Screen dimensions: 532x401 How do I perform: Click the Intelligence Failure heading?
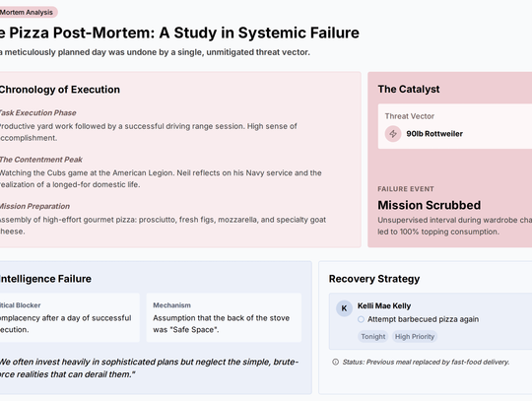click(45, 279)
